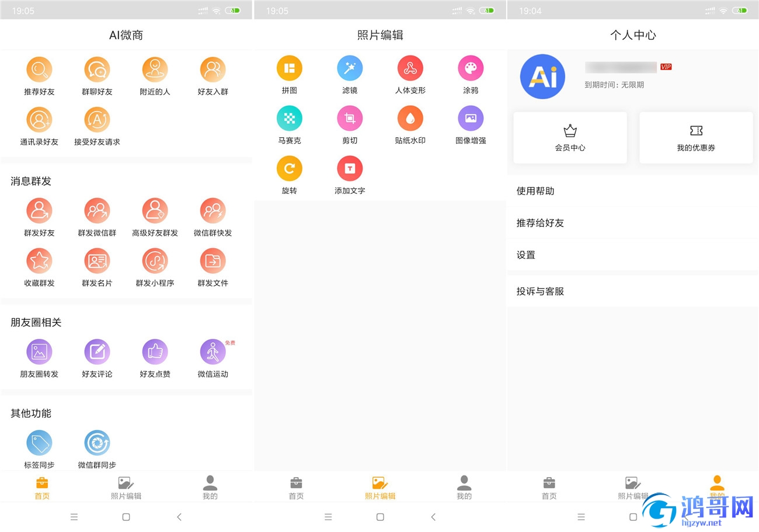This screenshot has height=532, width=759.
Task: Open 设置 settings row
Action: click(x=633, y=255)
